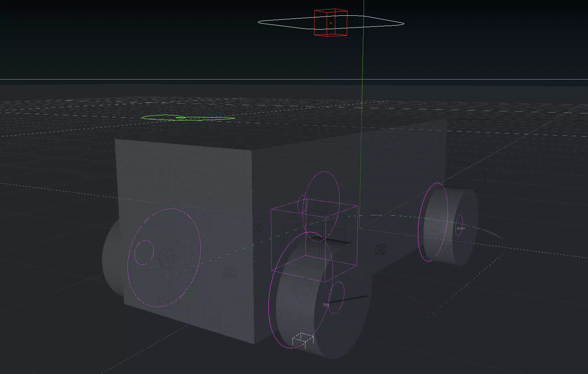Select the small dark wireframe cube locator
The width and height of the screenshot is (588, 374).
[381, 249]
